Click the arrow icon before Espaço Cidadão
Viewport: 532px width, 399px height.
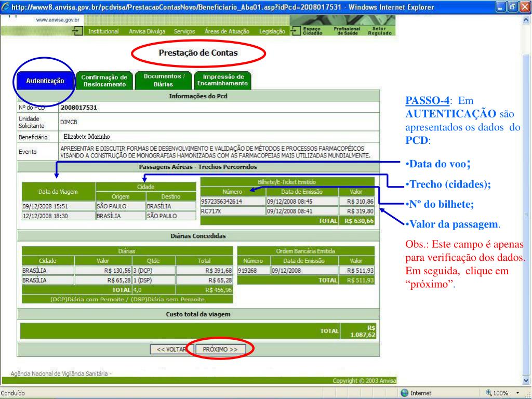pos(295,31)
